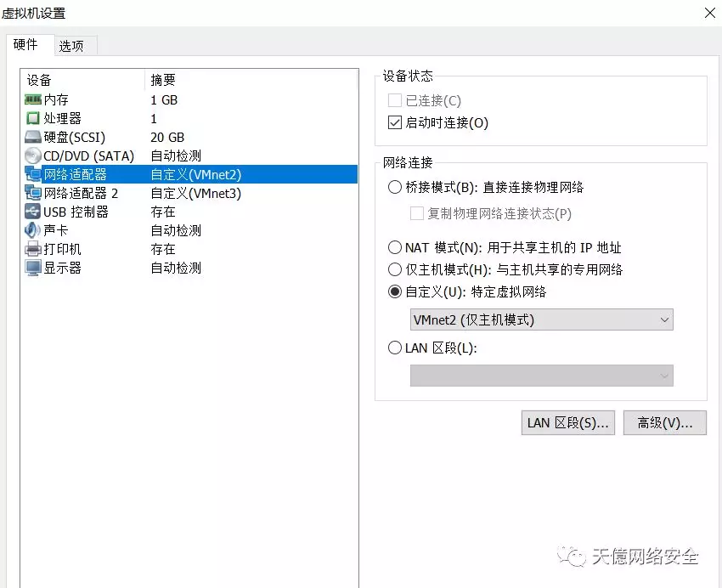Click the 设备 column header
Viewport: 722px width, 588px height.
39,80
